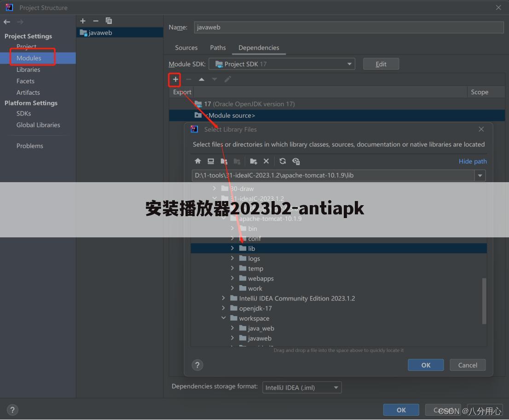Image resolution: width=509 pixels, height=420 pixels.
Task: Expand the javaweb folder in tree
Action: pyautogui.click(x=232, y=338)
